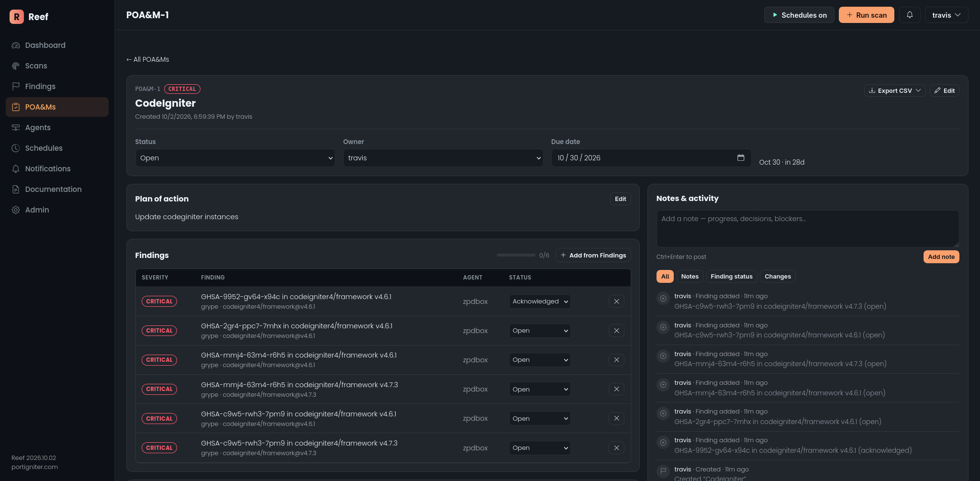The height and width of the screenshot is (481, 980).
Task: Open the Owner dropdown showing travis
Action: click(443, 158)
